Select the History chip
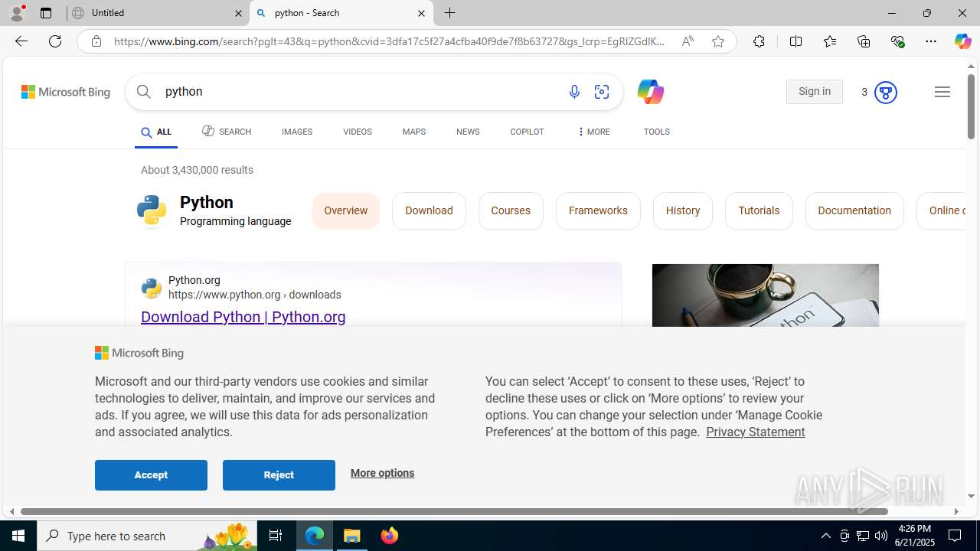 [x=683, y=211]
